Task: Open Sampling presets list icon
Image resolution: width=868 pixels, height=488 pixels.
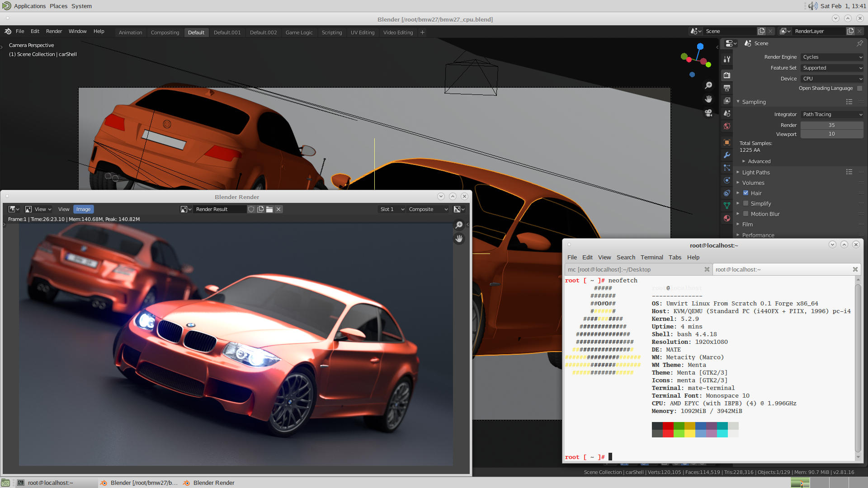Action: 849,102
